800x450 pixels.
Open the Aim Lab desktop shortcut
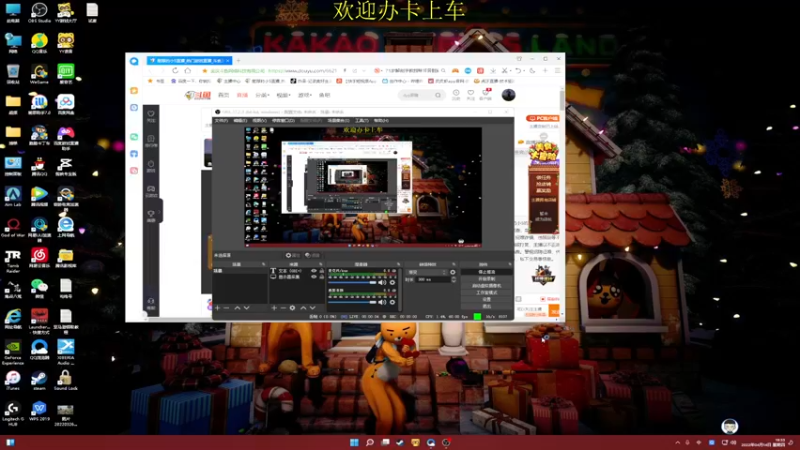13,196
